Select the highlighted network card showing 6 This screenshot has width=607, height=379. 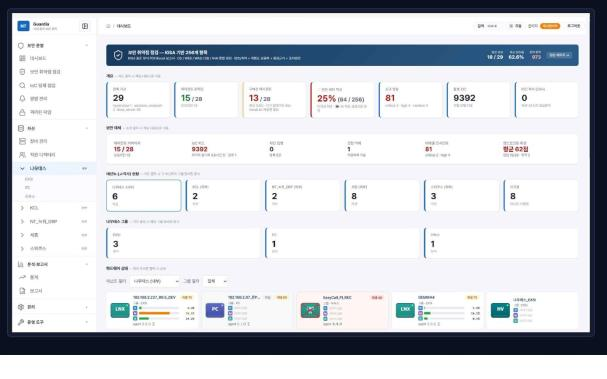pyautogui.click(x=144, y=196)
